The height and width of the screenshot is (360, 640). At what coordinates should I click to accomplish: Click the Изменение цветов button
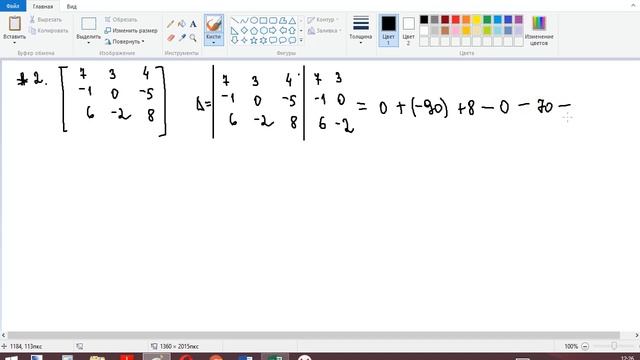coord(539,30)
